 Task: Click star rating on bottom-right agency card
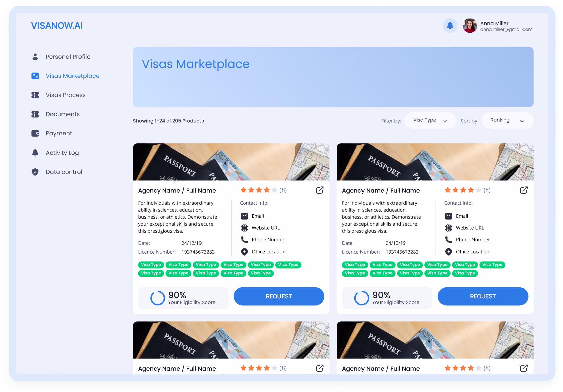463,368
